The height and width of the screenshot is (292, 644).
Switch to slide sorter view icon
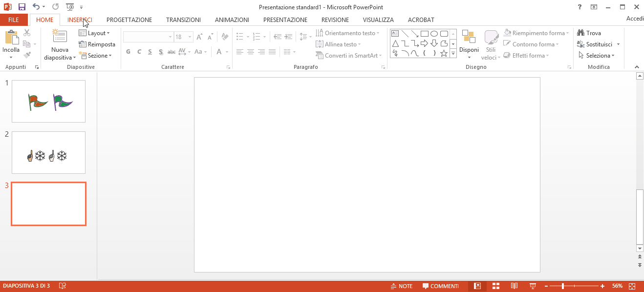[x=495, y=286]
